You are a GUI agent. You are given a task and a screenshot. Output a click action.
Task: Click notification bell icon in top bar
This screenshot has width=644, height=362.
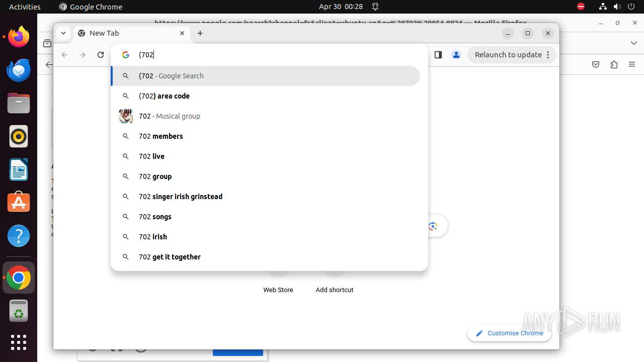tap(375, 7)
